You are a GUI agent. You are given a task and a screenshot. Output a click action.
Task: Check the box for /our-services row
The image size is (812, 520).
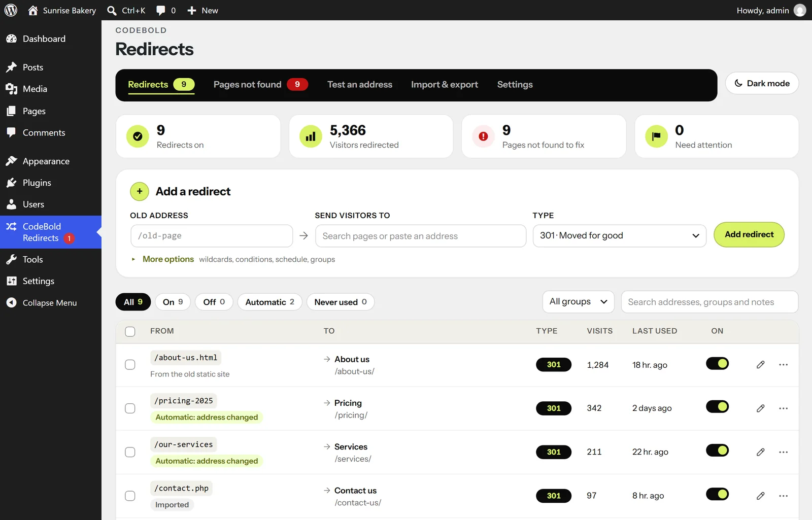[x=130, y=452]
